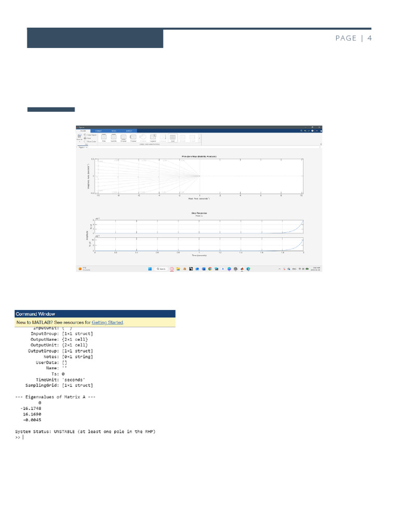Screen dimensions: 399x532
Task: Switch to the third ribbon tab, Tools
Action: point(114,130)
